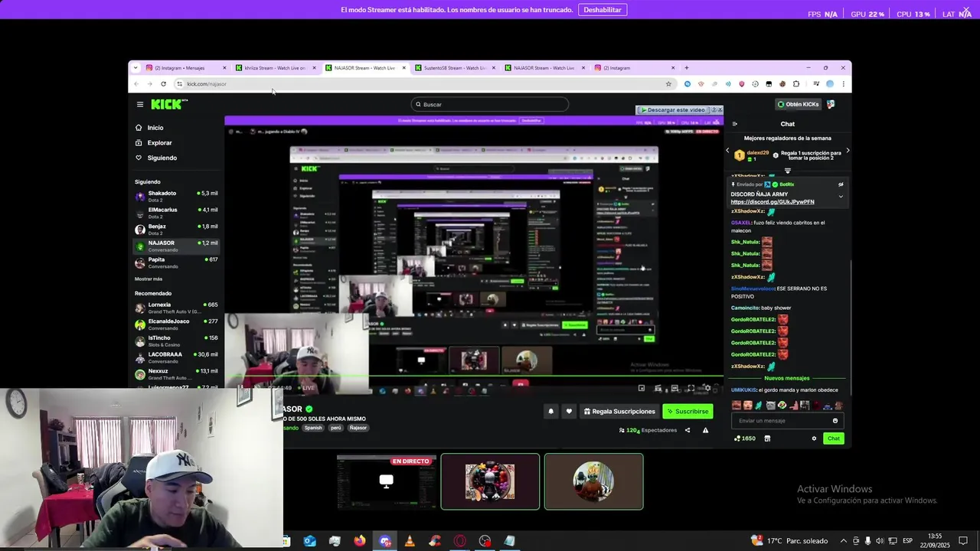Expand the 'Mostrar más' followed channels list
This screenshot has height=551, width=980.
(x=149, y=279)
